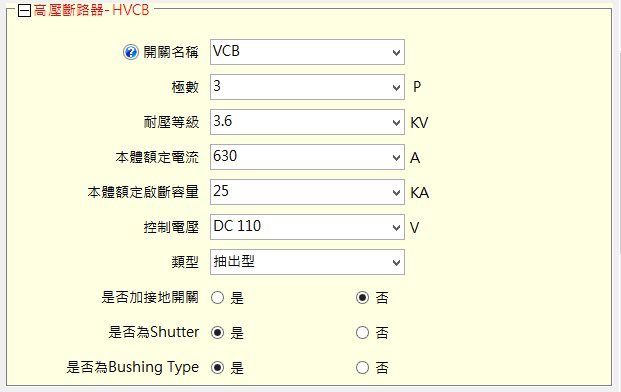Open the 開關名稱 VCB dropdown
Viewport: 621px width, 392px height.
pos(307,52)
